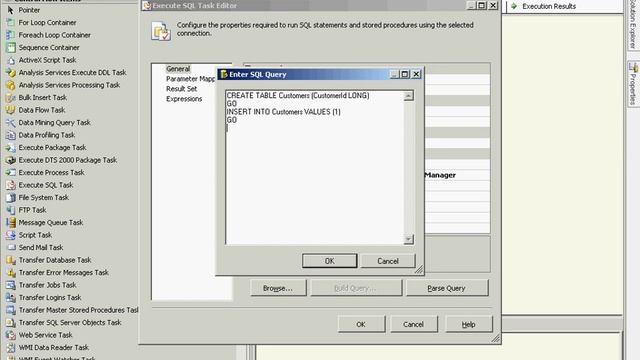Pick the Transfer Error Messages Task icon
Screen dimensions: 640x360
(11, 272)
